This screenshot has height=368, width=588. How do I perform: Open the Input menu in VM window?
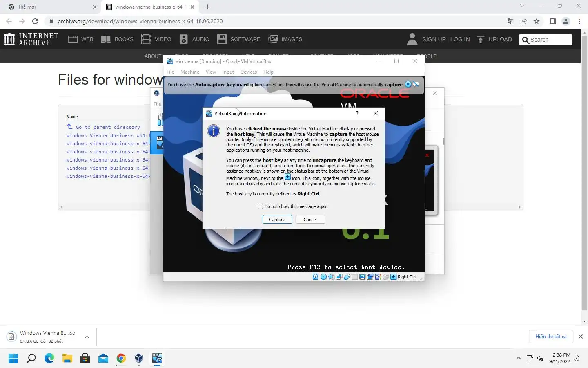tap(228, 72)
